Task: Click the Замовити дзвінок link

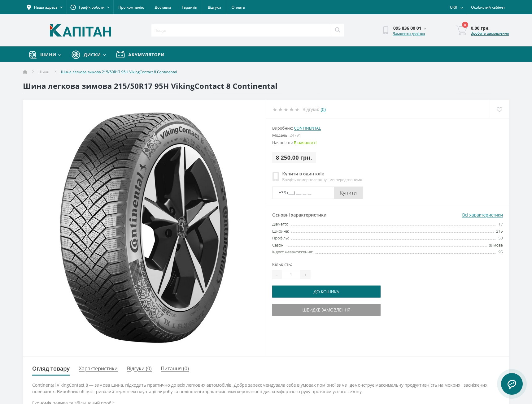Action: coord(409,34)
